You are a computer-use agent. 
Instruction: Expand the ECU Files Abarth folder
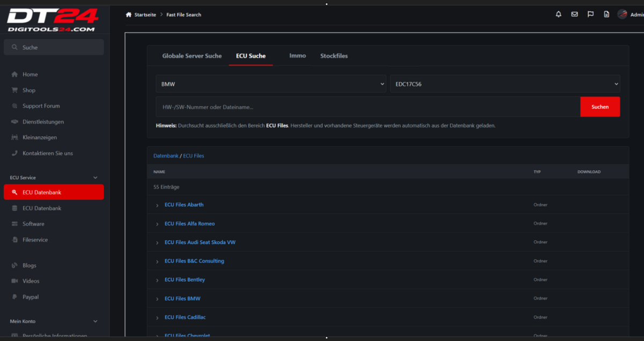[x=157, y=205]
